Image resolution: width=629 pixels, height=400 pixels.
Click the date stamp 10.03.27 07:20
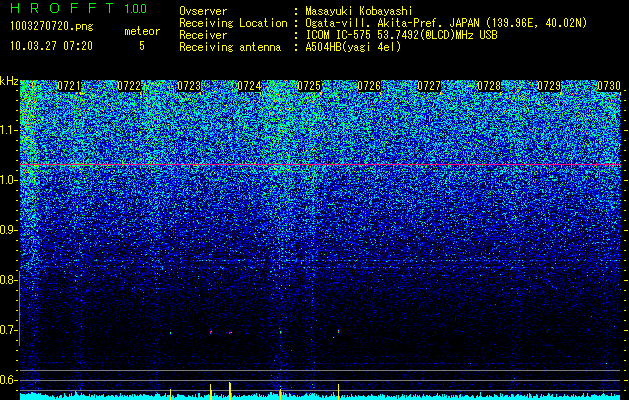tap(51, 46)
